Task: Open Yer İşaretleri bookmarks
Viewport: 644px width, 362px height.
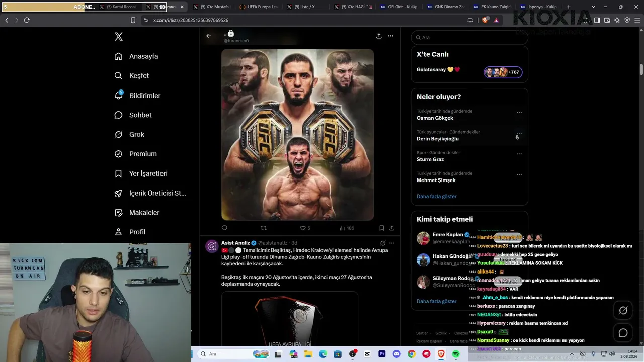Action: (141, 173)
